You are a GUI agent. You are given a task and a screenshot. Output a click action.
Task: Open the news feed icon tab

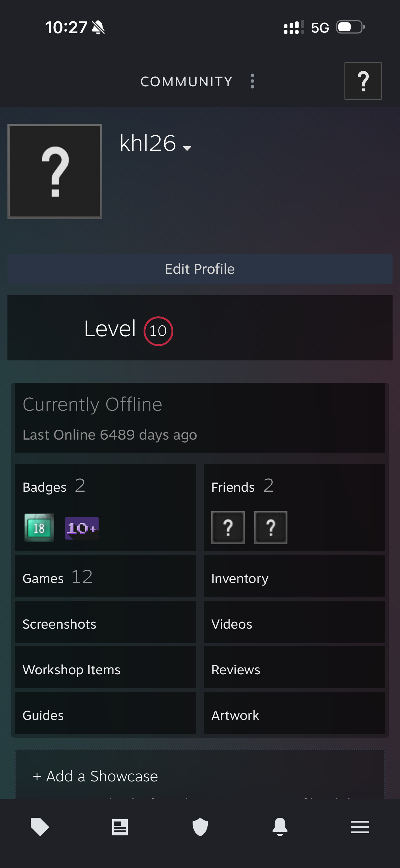click(120, 827)
